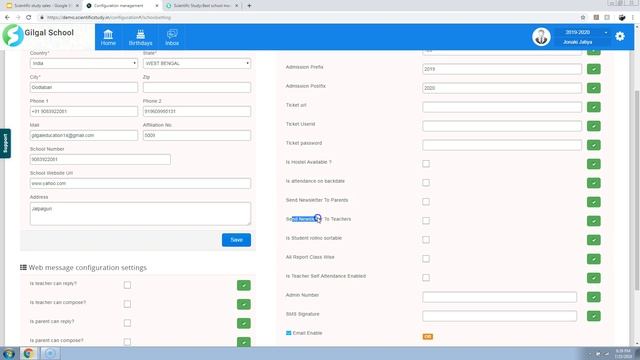640x360 pixels.
Task: Open the settings gear icon
Action: click(x=620, y=36)
